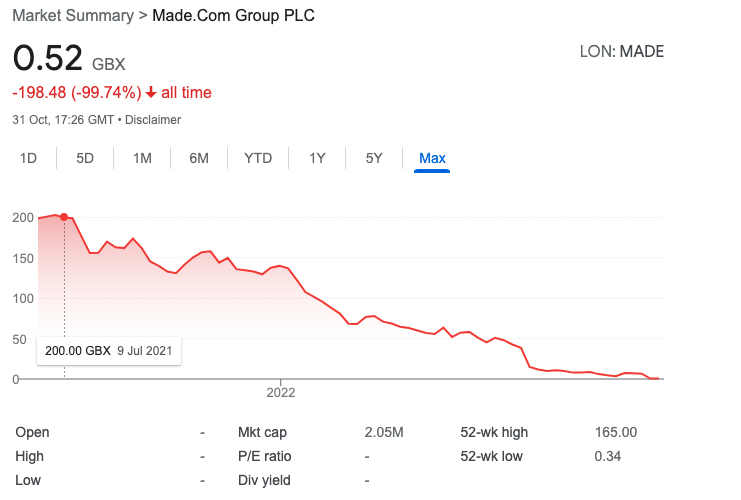Switch to the 5D range tab

coord(85,158)
